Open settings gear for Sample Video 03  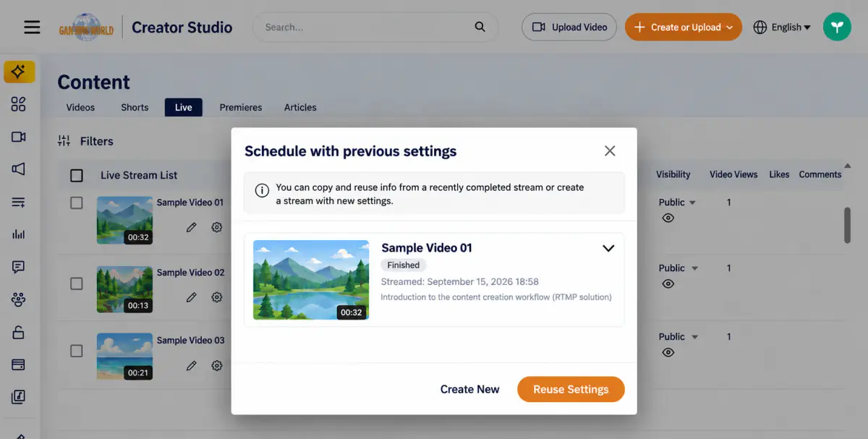pos(216,365)
